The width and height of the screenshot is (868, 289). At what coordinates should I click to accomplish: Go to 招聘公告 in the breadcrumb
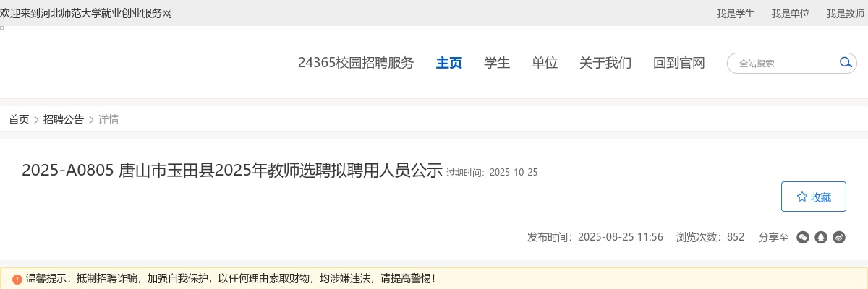(x=64, y=120)
